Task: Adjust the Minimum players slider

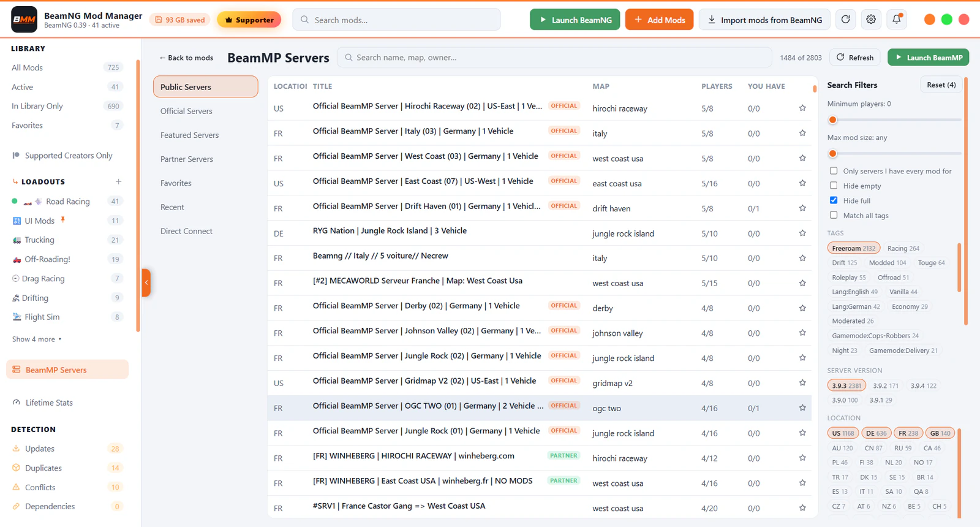Action: [894, 120]
